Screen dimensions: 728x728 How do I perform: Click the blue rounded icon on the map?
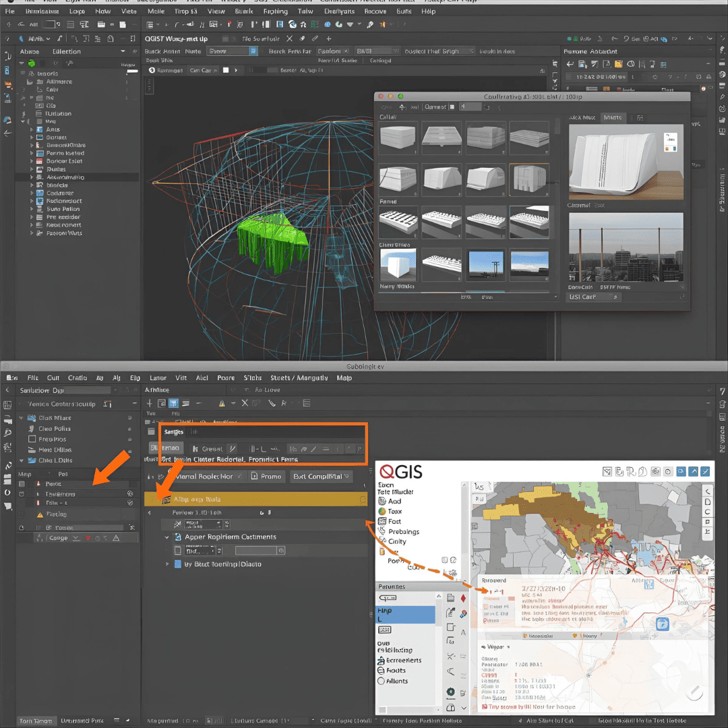pyautogui.click(x=662, y=624)
